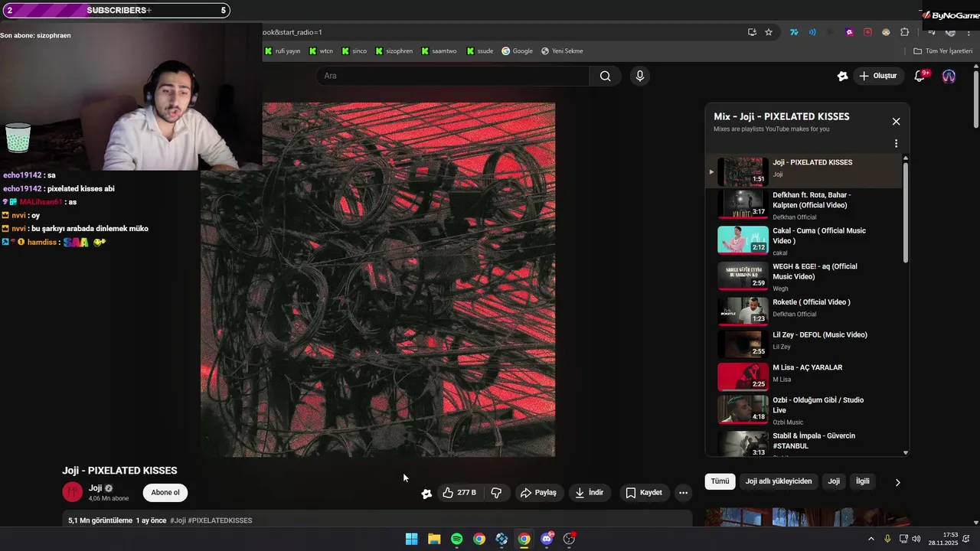The height and width of the screenshot is (551, 980).
Task: Open OBS Studio from the taskbar
Action: pyautogui.click(x=569, y=539)
